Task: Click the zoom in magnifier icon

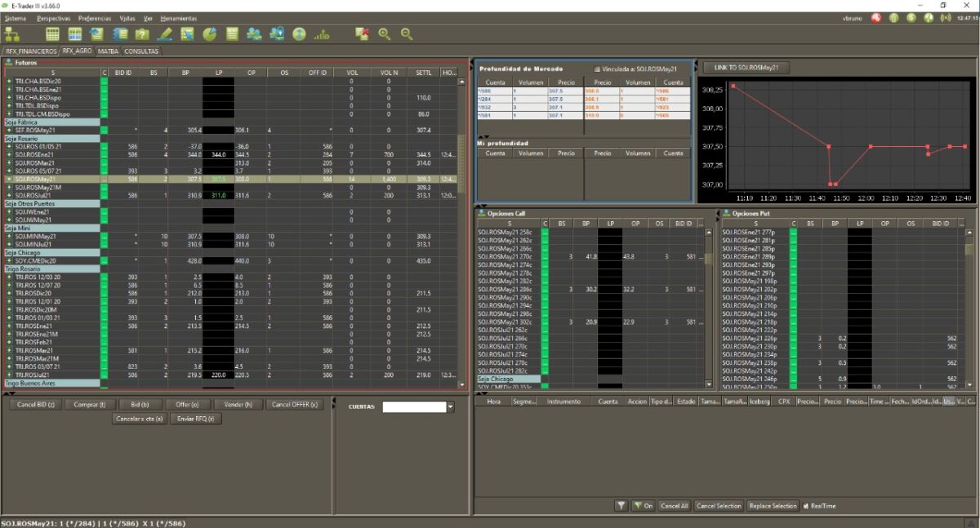Action: tap(384, 34)
